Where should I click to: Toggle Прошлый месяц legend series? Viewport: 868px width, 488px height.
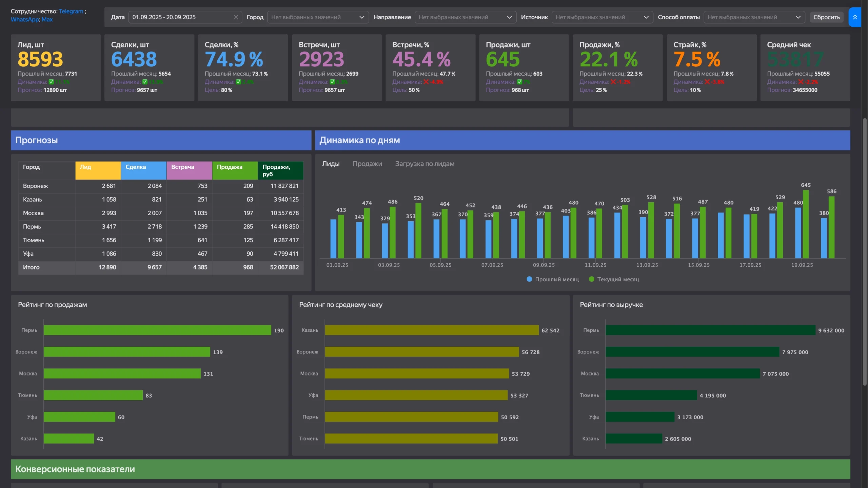pyautogui.click(x=553, y=279)
